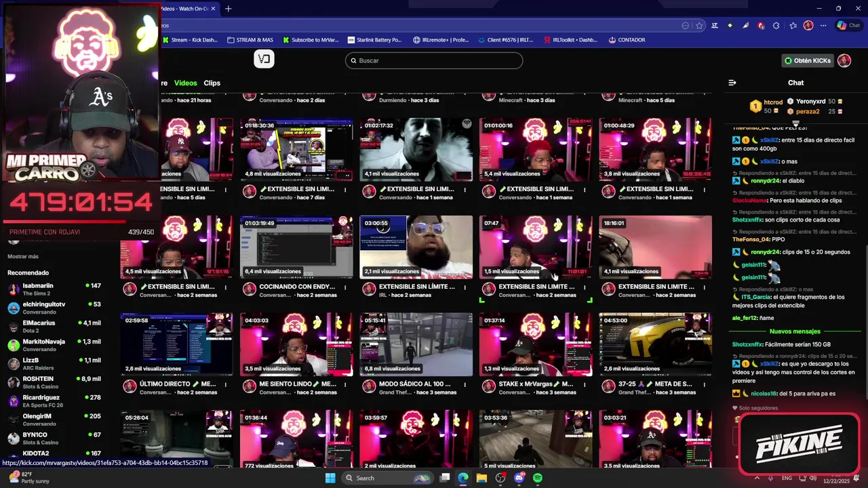Play the video with duration 01:18:30:36
Image resolution: width=868 pixels, height=488 pixels.
[296, 150]
